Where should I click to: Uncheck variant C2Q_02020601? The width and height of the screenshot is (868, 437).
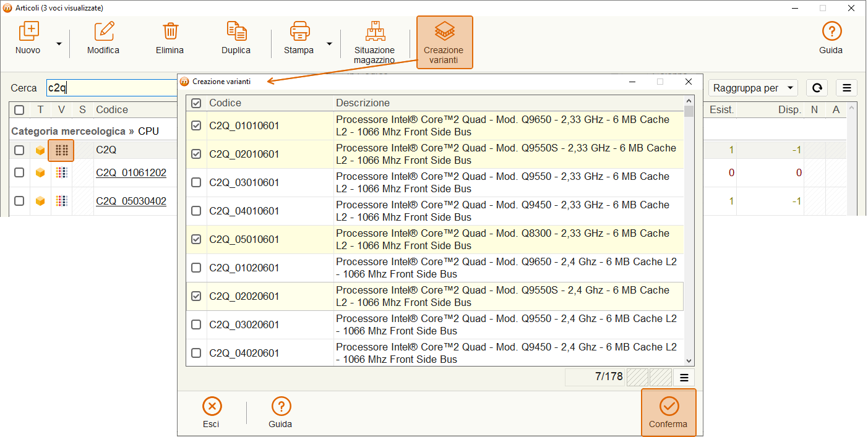(196, 296)
